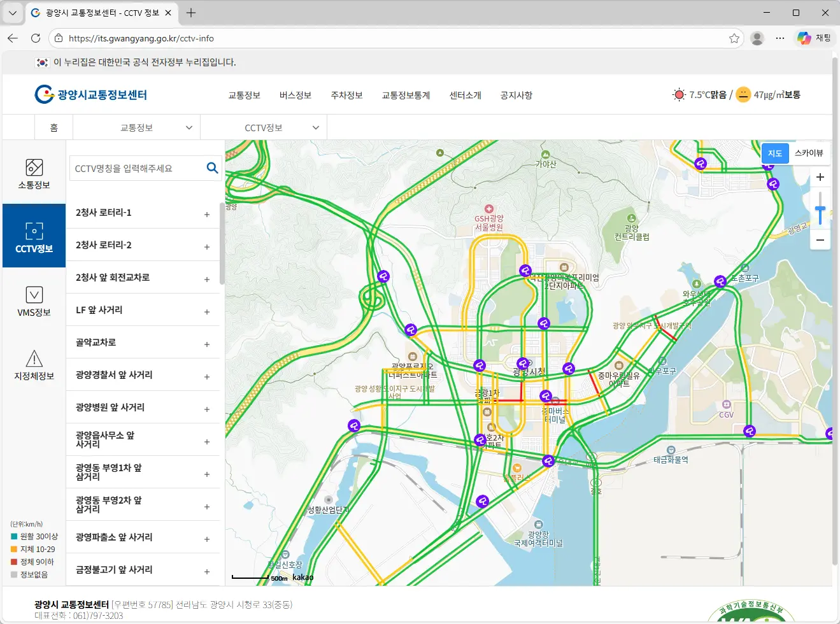
Task: Bookmark this page with star icon
Action: tap(734, 38)
